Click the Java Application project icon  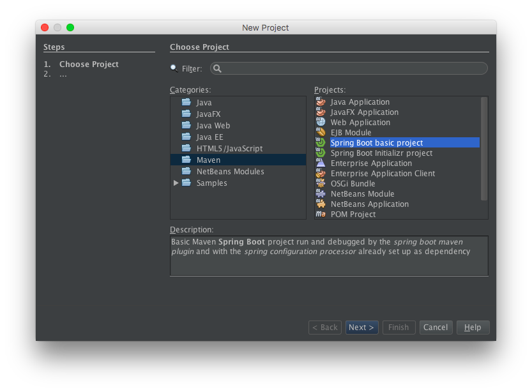coord(321,102)
